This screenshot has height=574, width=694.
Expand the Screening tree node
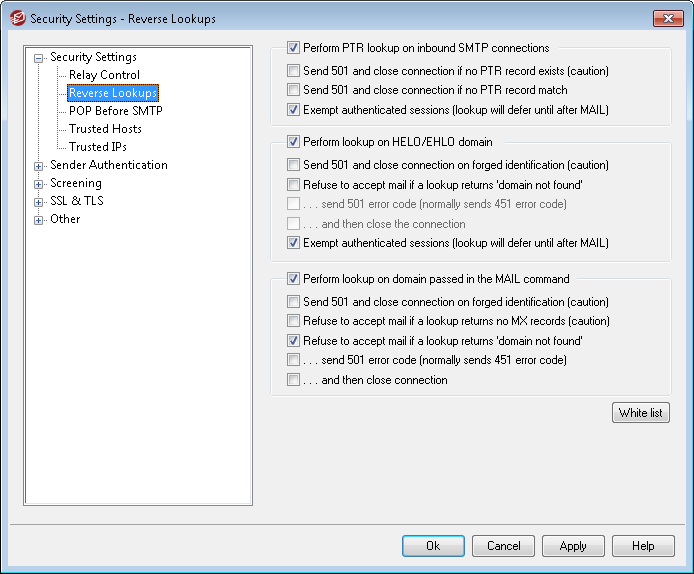coord(39,184)
